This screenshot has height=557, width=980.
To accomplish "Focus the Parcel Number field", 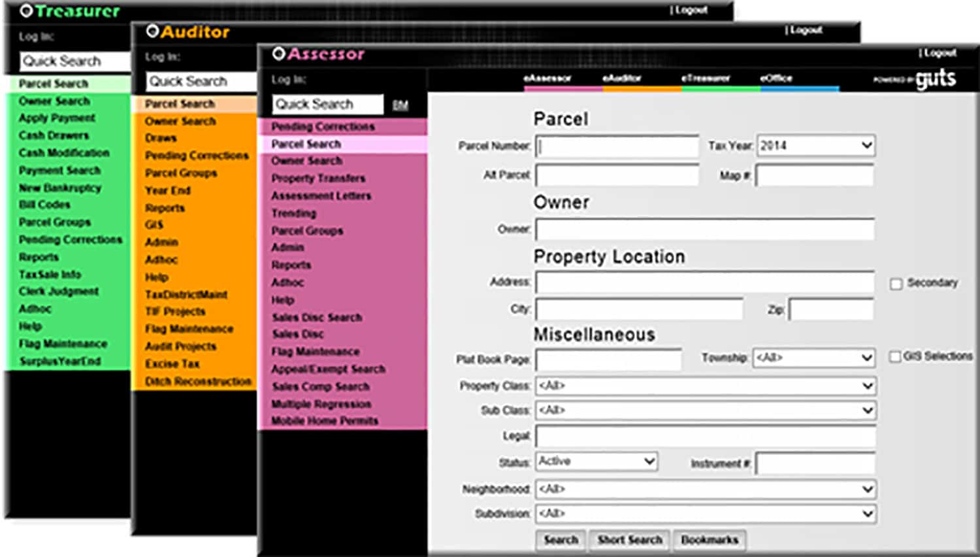I will click(x=617, y=146).
